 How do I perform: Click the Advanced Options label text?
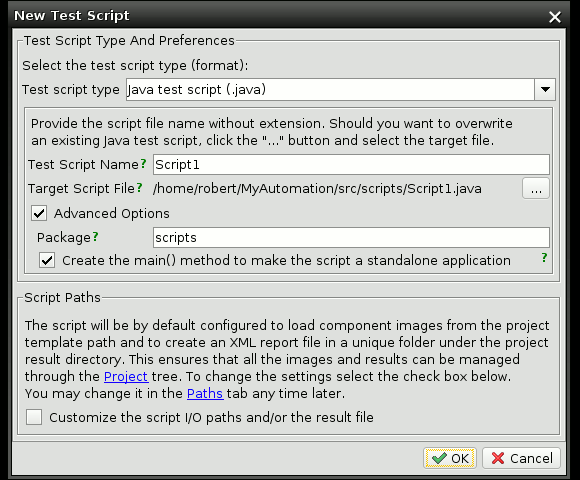coord(112,213)
